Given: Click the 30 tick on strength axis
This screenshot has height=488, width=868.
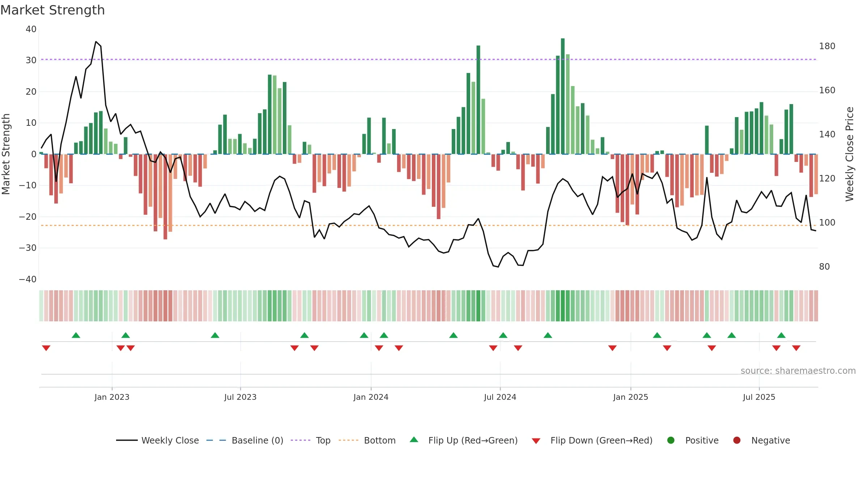Looking at the screenshot, I should [x=31, y=60].
